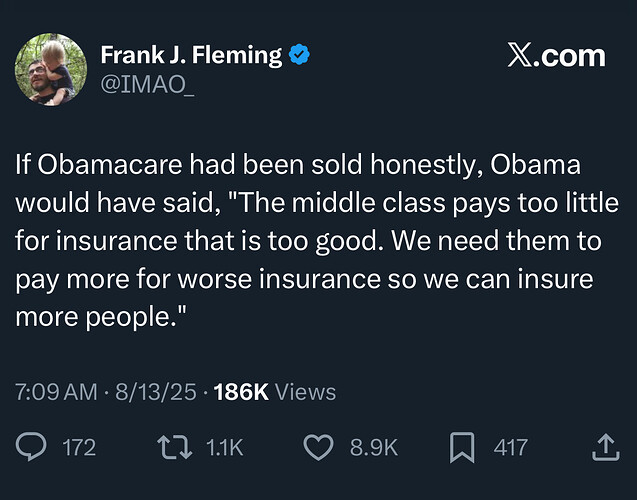Bookmark the tweet using the bookmark icon
Viewport: 637px width, 500px height.
click(461, 448)
